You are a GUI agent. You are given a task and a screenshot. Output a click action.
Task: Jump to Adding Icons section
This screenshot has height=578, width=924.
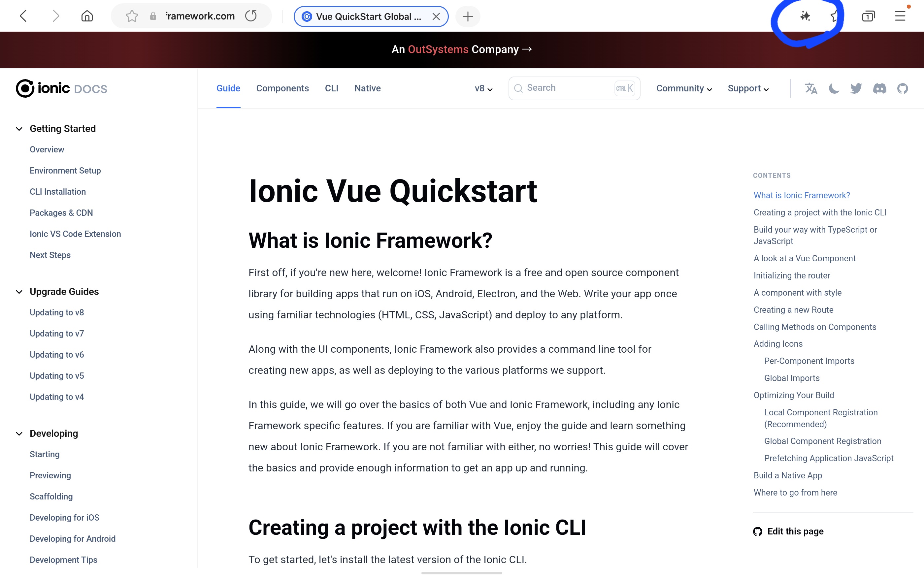point(778,344)
